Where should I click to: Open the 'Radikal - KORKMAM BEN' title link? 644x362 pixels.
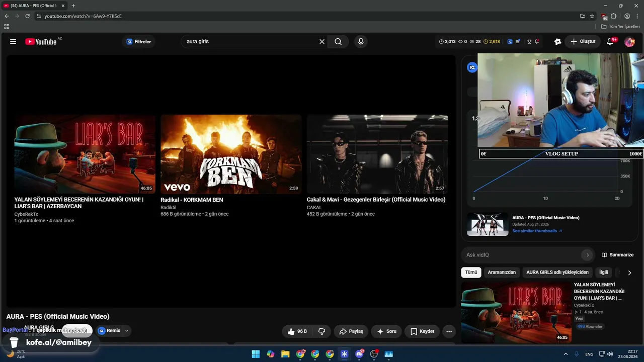pyautogui.click(x=192, y=200)
